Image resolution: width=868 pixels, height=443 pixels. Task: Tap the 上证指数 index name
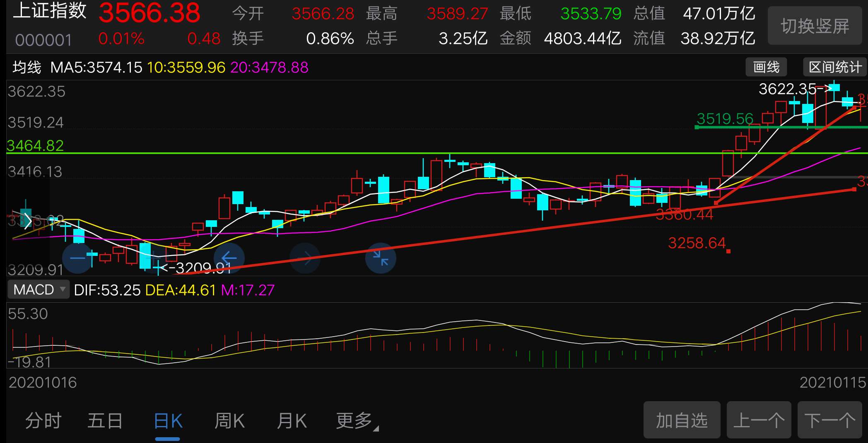click(50, 11)
